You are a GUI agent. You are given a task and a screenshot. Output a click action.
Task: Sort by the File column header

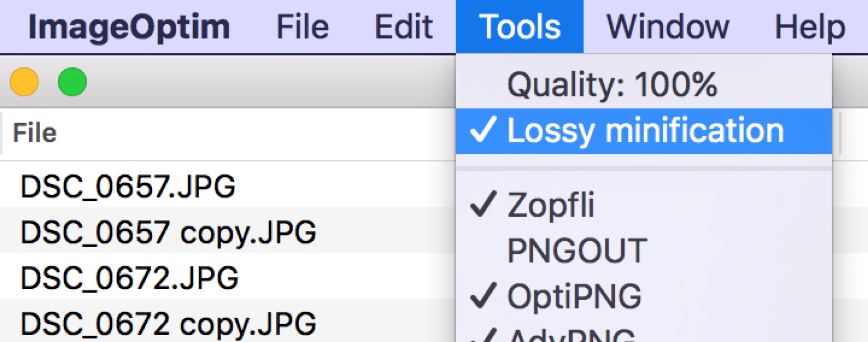pyautogui.click(x=35, y=133)
